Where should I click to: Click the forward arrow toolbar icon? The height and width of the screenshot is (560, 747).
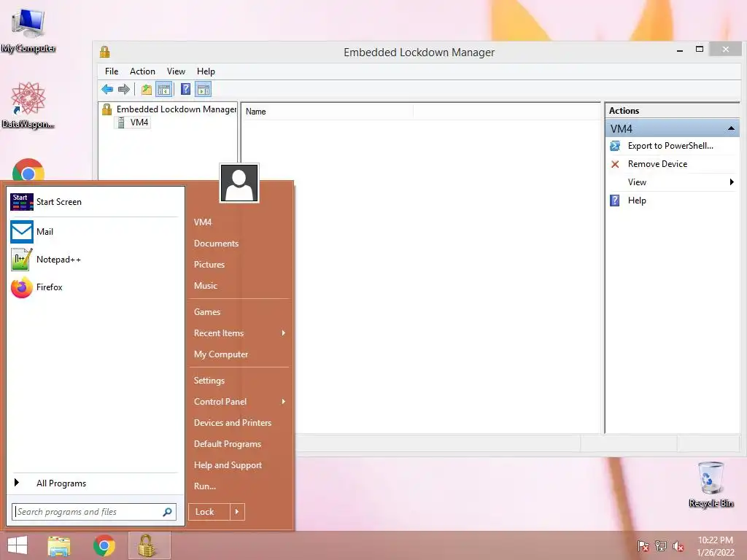pos(124,89)
